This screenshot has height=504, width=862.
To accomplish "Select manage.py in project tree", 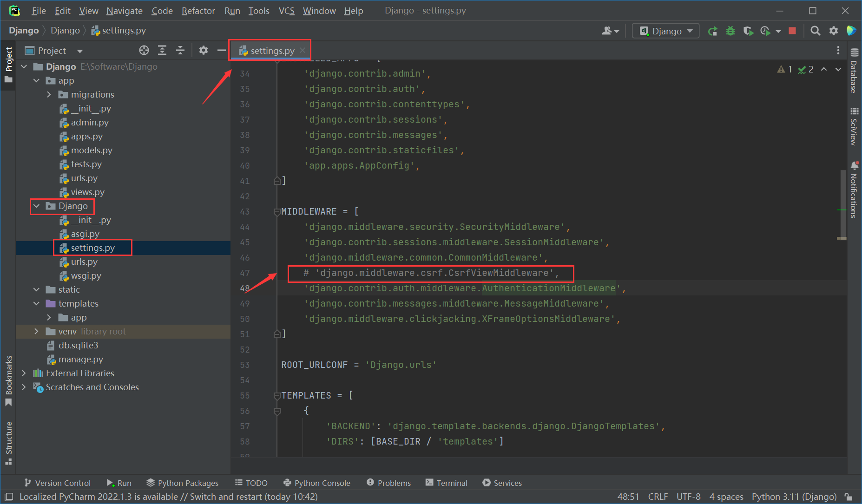I will (80, 359).
